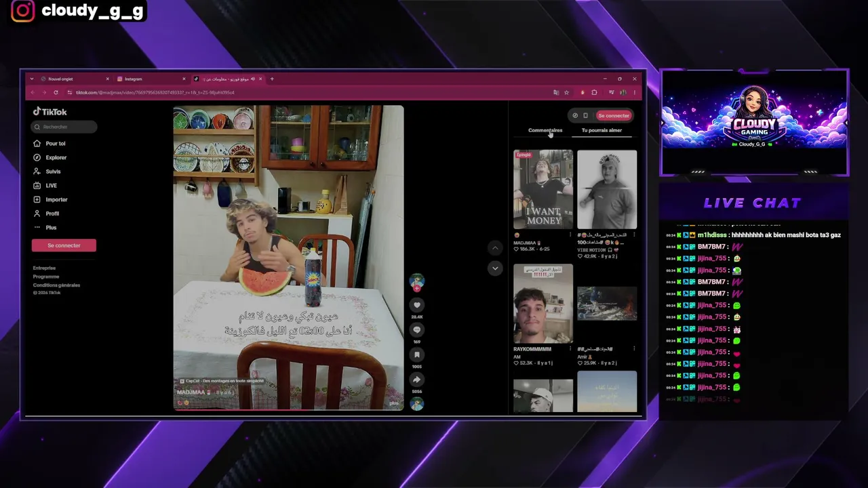Open the Programme footer link

tap(46, 277)
